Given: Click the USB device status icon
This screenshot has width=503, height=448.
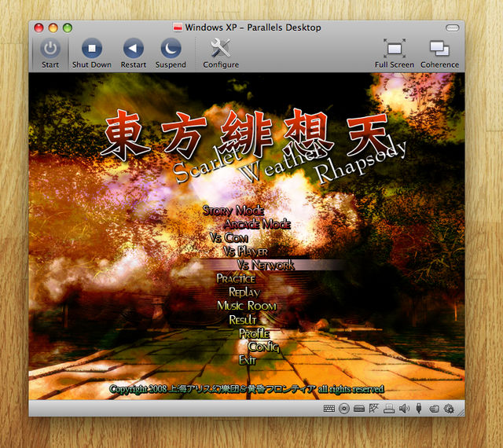Looking at the screenshot, I should 419,409.
